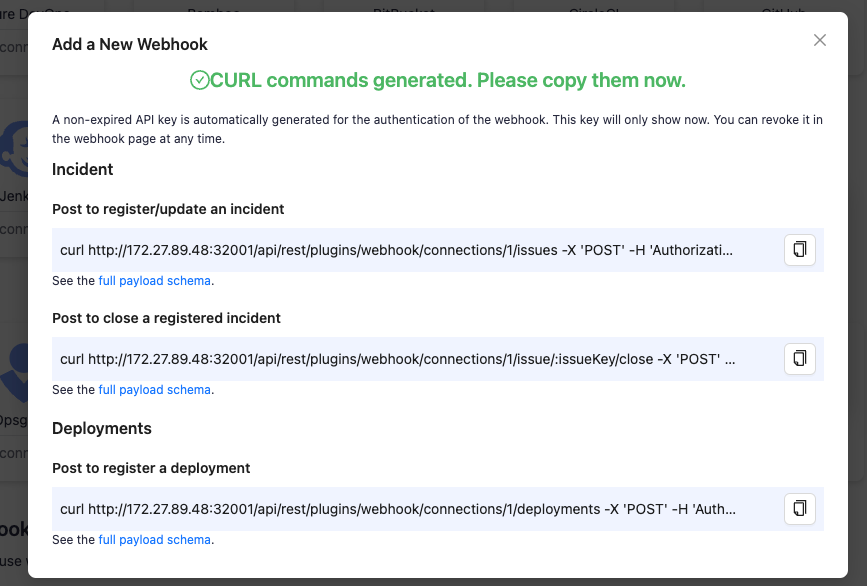867x586 pixels.
Task: Copy the close registered incident curl command
Action: click(x=799, y=358)
